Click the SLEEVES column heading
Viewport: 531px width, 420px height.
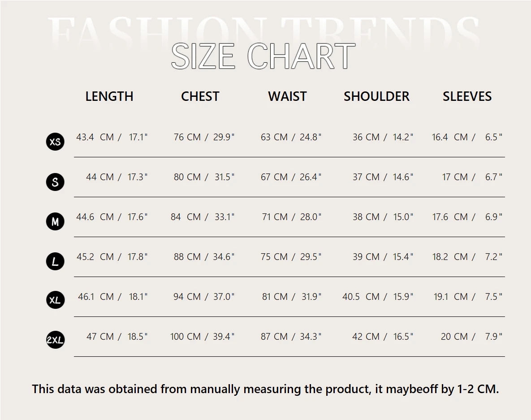(467, 96)
